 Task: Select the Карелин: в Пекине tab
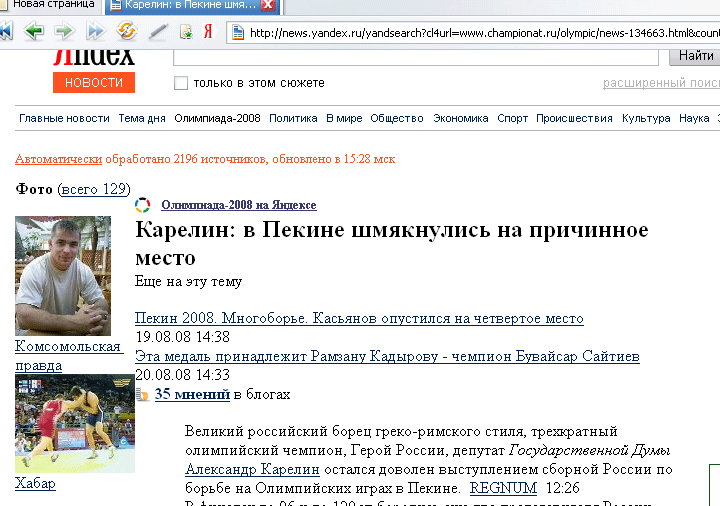[191, 5]
